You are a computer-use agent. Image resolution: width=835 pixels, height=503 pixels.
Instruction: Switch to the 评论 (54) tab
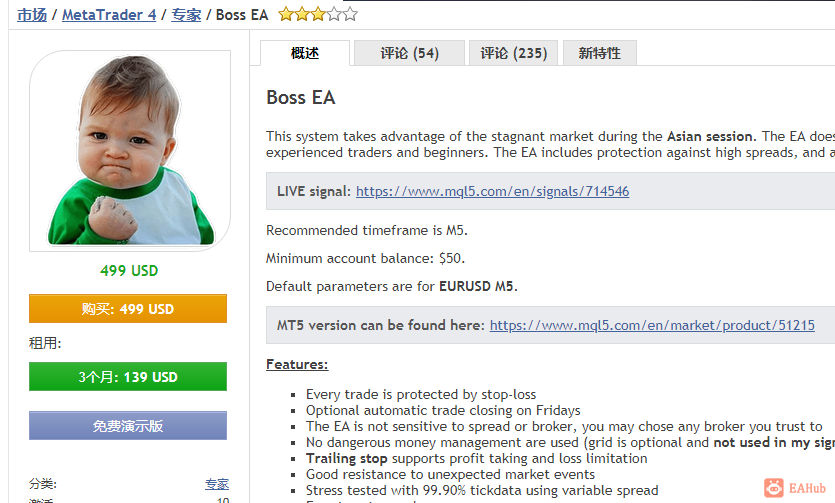point(410,53)
